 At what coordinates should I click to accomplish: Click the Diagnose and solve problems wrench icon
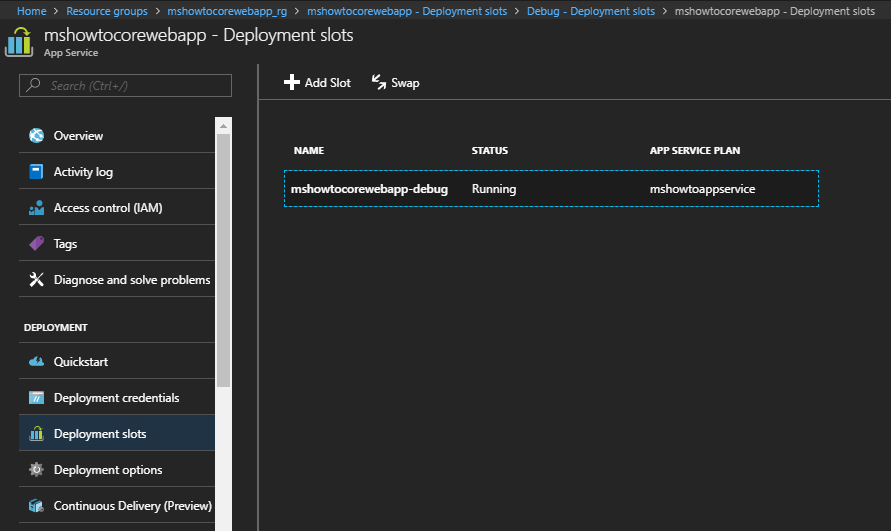(x=36, y=279)
